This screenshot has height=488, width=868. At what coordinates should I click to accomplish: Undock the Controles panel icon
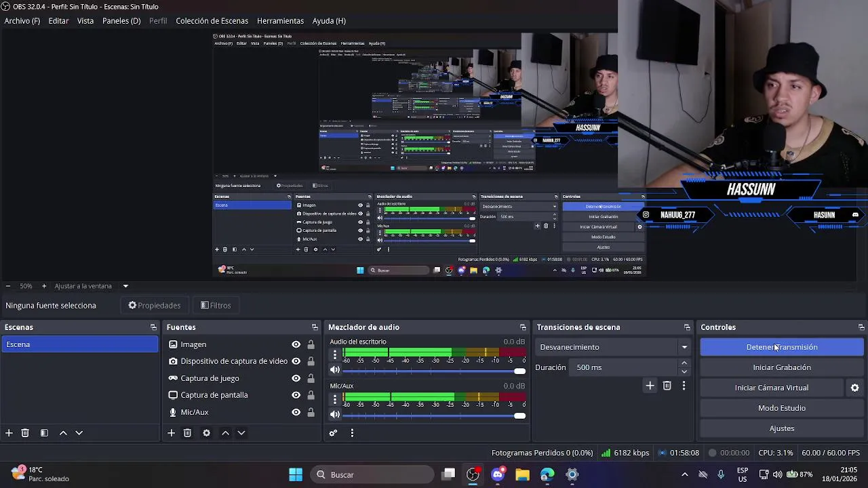(x=861, y=327)
